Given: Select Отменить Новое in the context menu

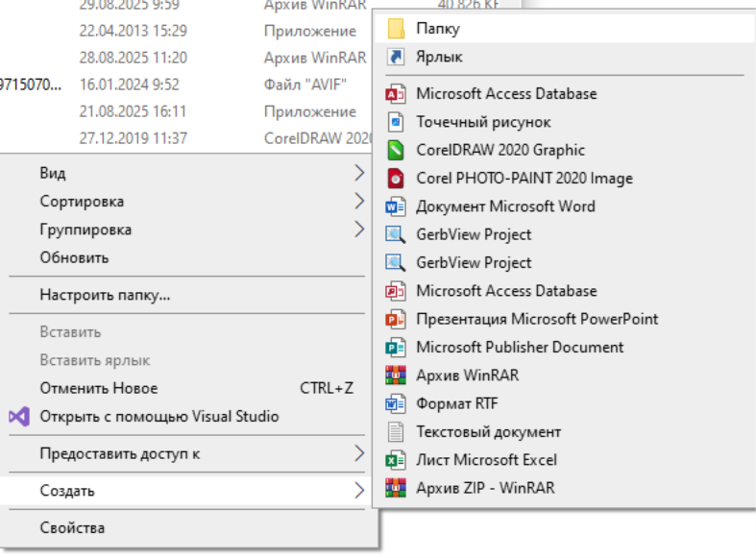Looking at the screenshot, I should 187,388.
